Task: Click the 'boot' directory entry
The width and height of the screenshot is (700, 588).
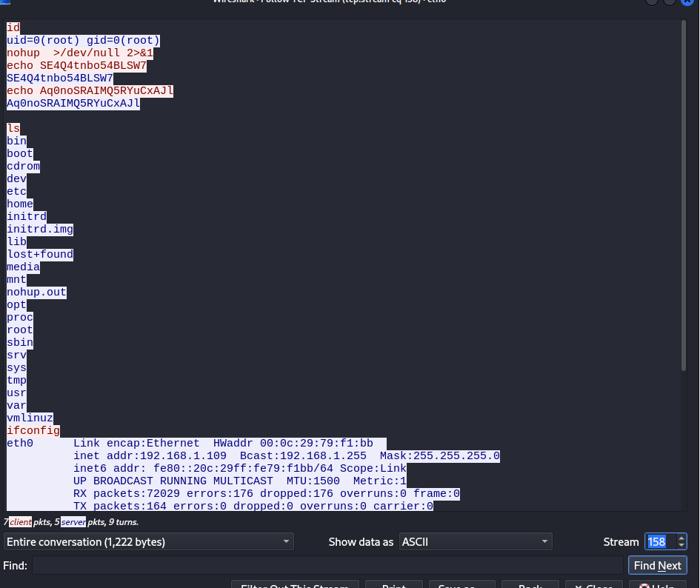Action: pyautogui.click(x=20, y=153)
